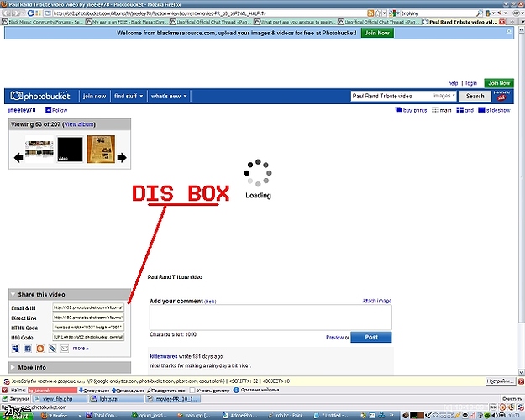Viewport: 525px width, 420px height.
Task: Switch to main view icon
Action: 435,110
